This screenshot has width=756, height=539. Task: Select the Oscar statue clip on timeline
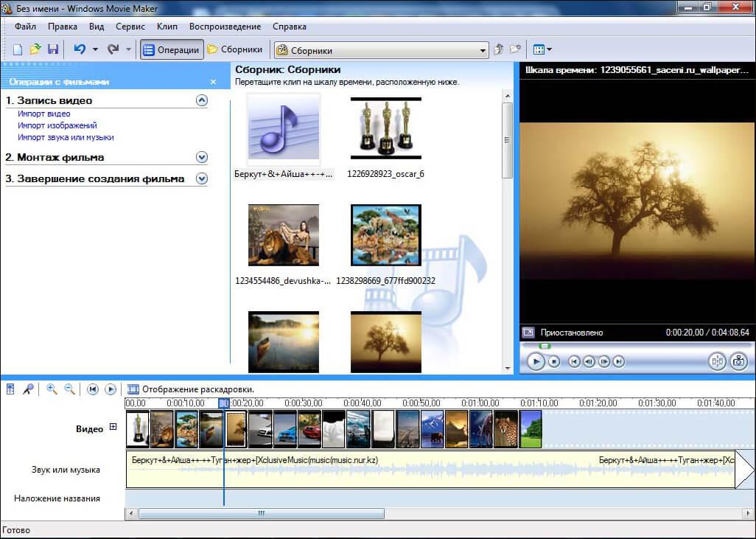[x=137, y=429]
